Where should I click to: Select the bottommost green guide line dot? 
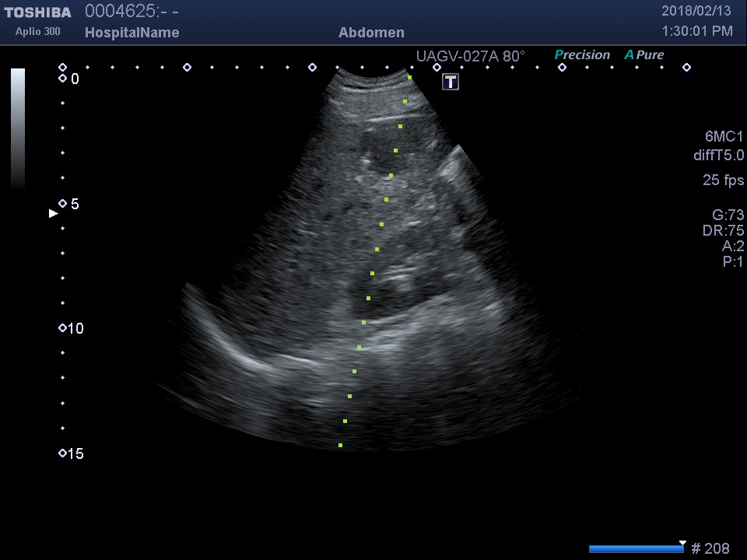[x=340, y=445]
